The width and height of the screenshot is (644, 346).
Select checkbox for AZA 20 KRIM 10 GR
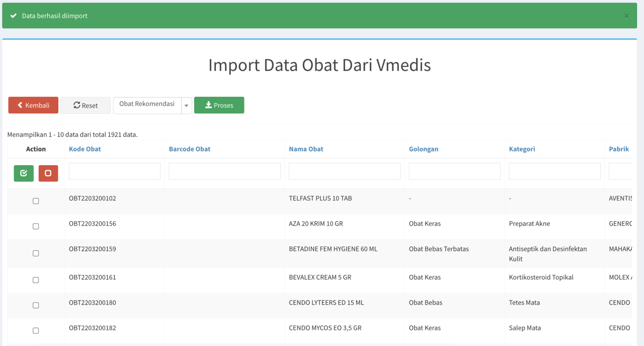[36, 227]
